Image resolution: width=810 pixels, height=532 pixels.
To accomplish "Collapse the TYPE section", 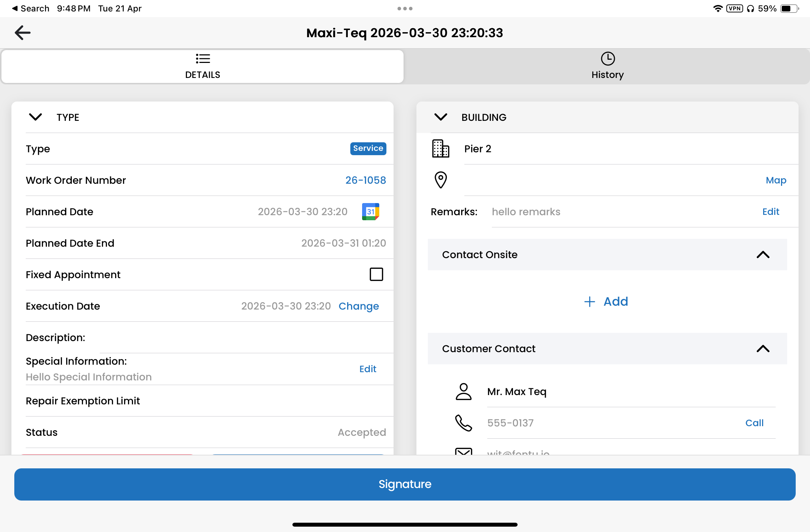I will pyautogui.click(x=35, y=117).
